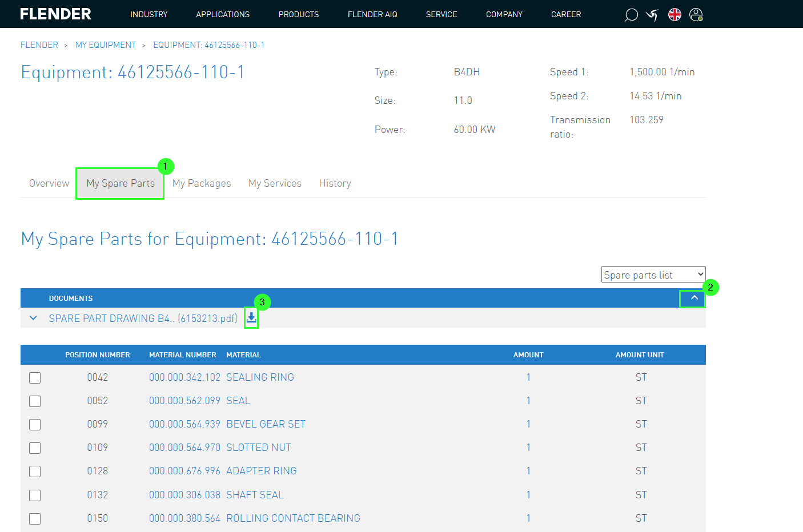Click the MATERIAL NUMBER column header
Screen dimensions: 803x532
point(183,355)
